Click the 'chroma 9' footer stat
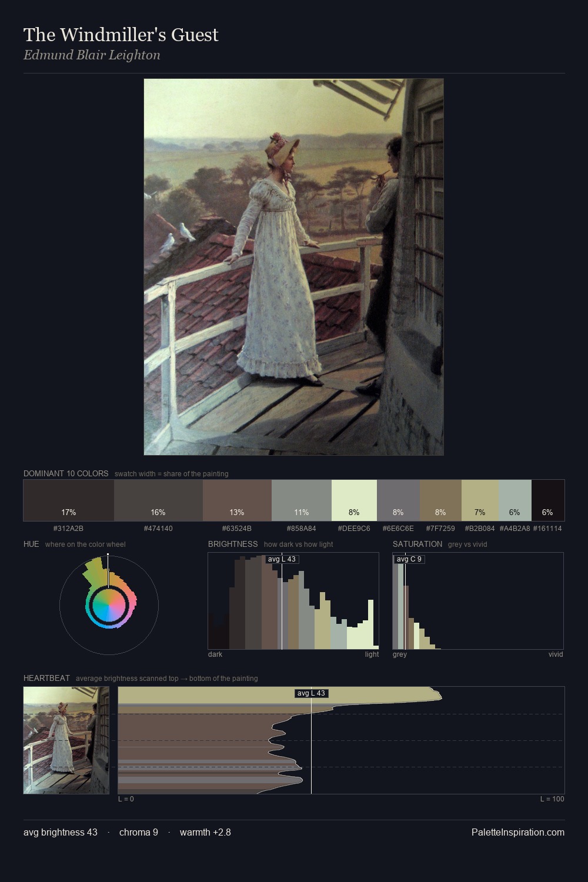The image size is (588, 882). (x=139, y=832)
